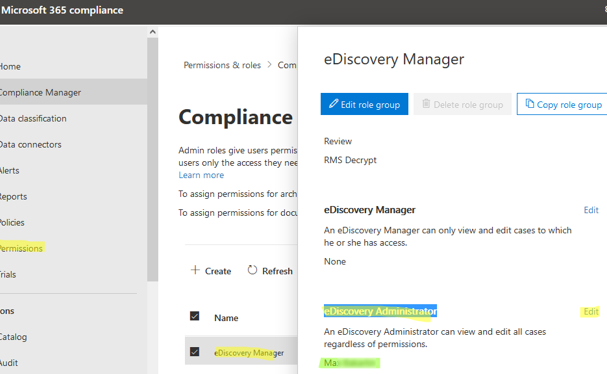Open Audit in the left navigation

click(x=9, y=363)
